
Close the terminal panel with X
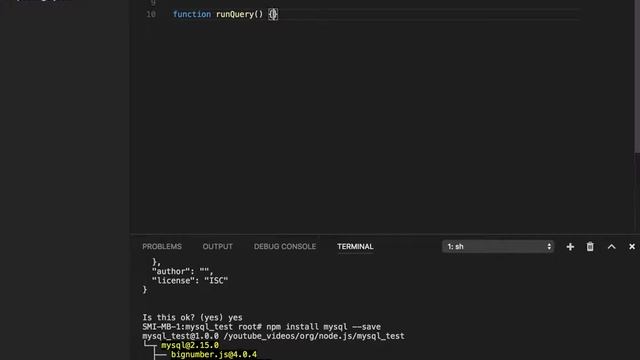(x=632, y=247)
